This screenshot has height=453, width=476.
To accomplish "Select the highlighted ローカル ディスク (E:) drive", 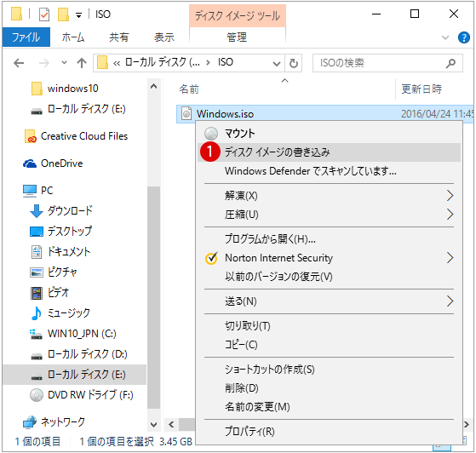I will coord(74,375).
